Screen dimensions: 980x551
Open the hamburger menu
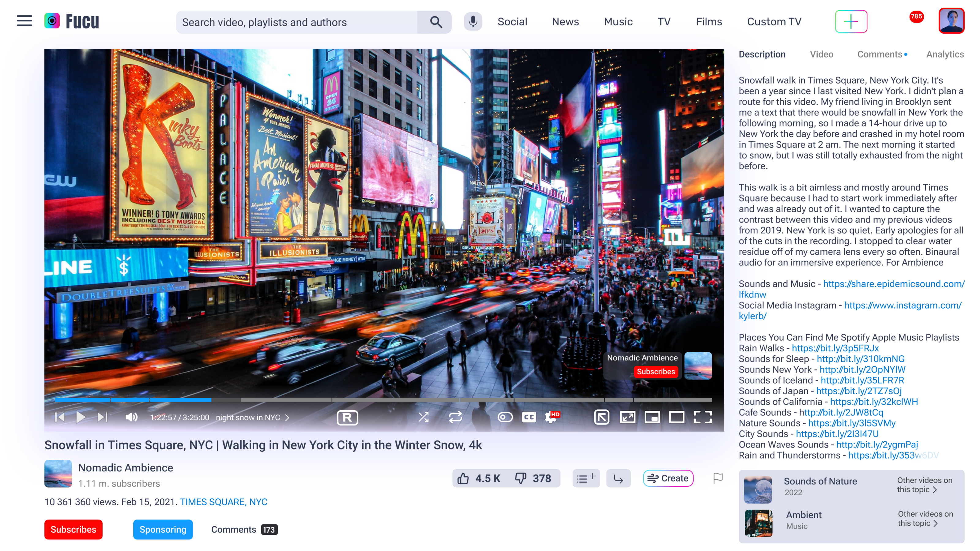tap(24, 21)
